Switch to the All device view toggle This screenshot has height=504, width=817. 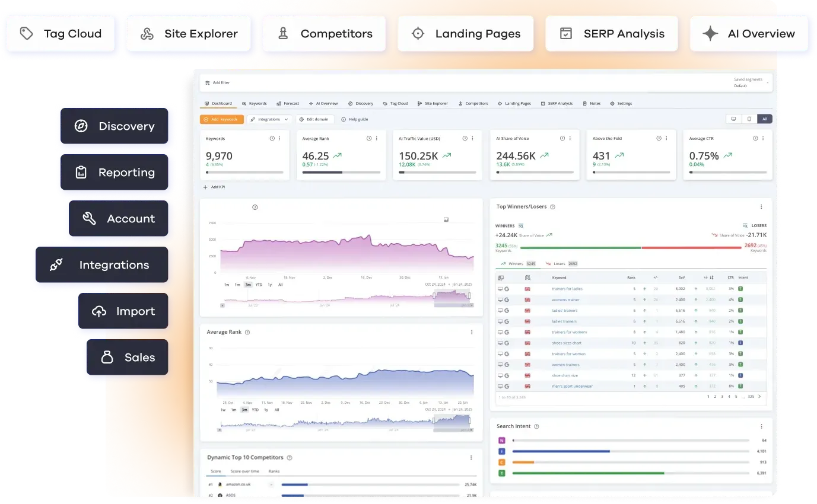(765, 119)
